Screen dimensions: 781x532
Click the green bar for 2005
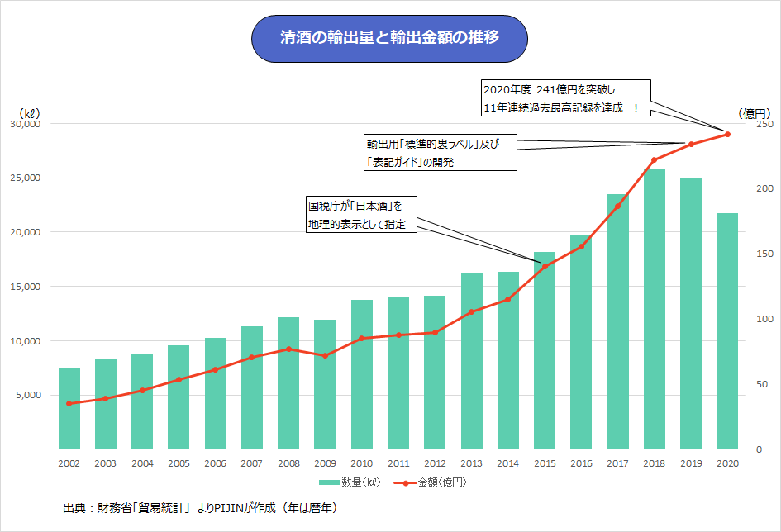pos(179,397)
